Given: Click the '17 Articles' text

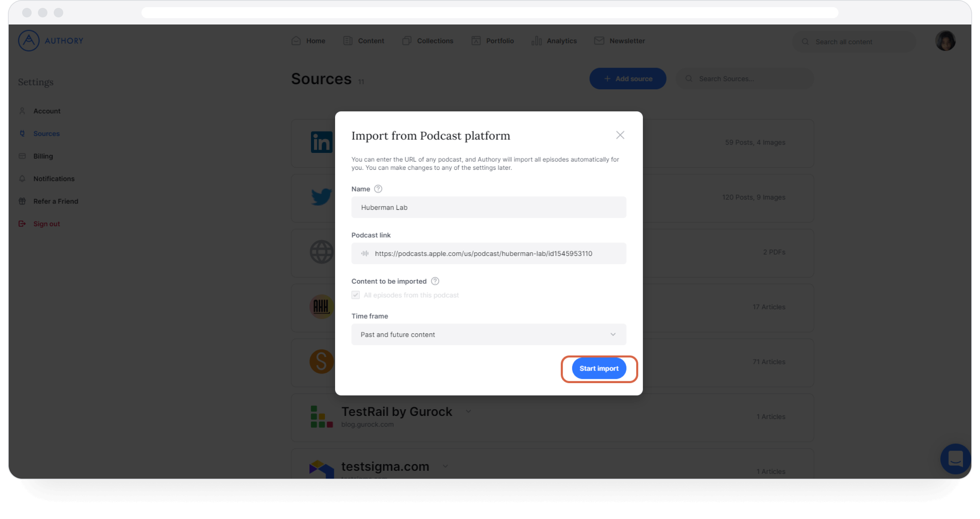Looking at the screenshot, I should pyautogui.click(x=769, y=307).
